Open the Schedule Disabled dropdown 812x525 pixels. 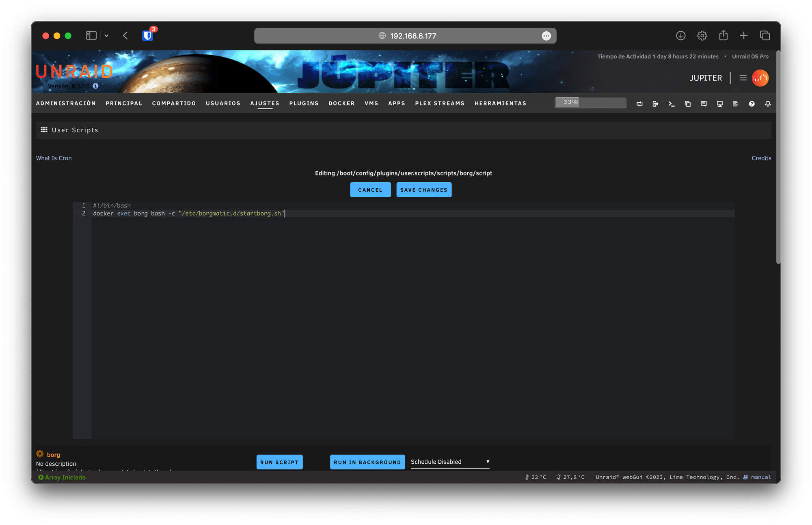pyautogui.click(x=450, y=462)
